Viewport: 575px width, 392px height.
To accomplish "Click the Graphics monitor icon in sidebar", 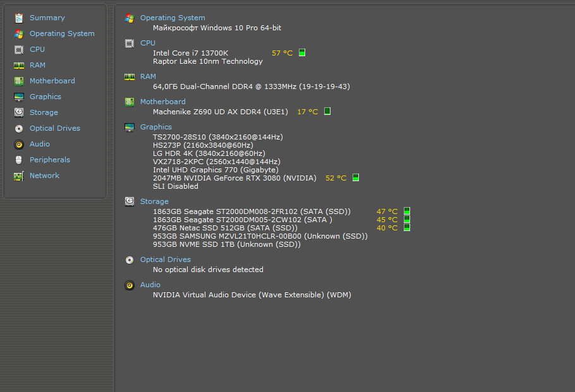I will coord(19,97).
